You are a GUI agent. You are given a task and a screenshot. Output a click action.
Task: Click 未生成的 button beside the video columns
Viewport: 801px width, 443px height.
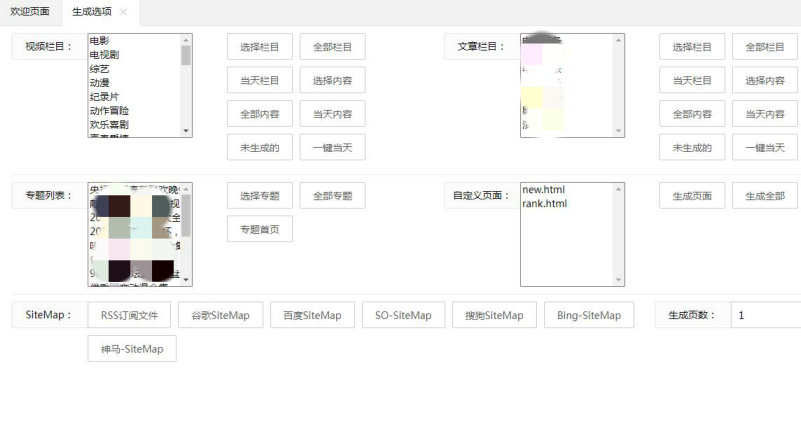(260, 147)
